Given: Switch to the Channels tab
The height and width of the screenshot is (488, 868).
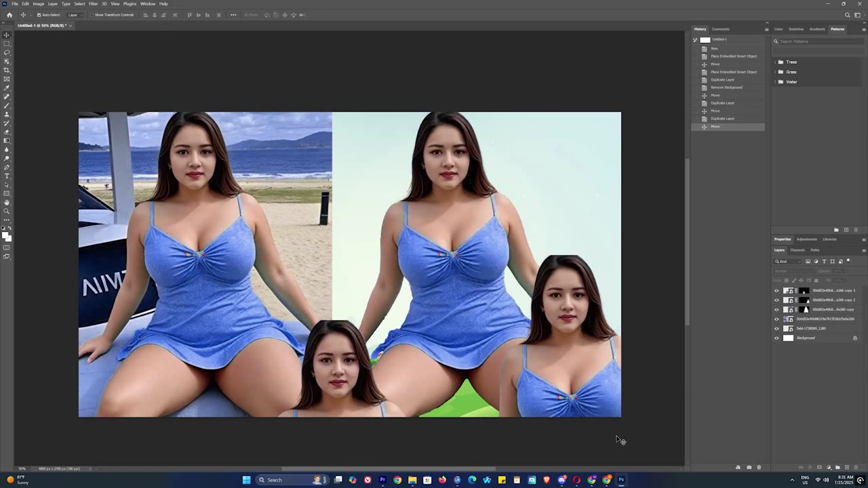Looking at the screenshot, I should coord(797,250).
